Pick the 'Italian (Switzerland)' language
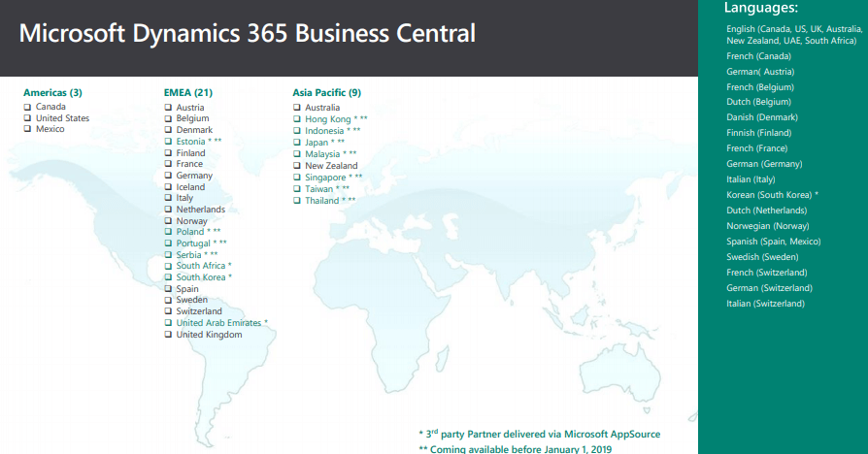This screenshot has width=868, height=454. pyautogui.click(x=766, y=303)
